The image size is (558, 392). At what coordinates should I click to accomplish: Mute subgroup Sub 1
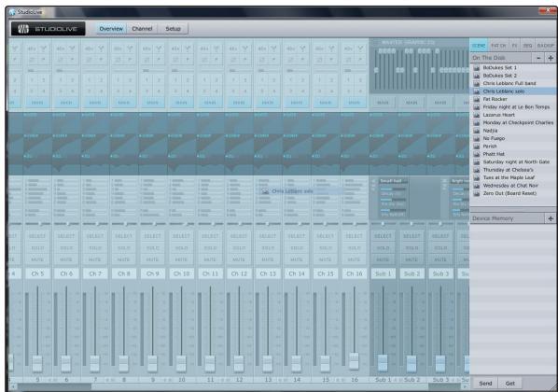pyautogui.click(x=383, y=259)
